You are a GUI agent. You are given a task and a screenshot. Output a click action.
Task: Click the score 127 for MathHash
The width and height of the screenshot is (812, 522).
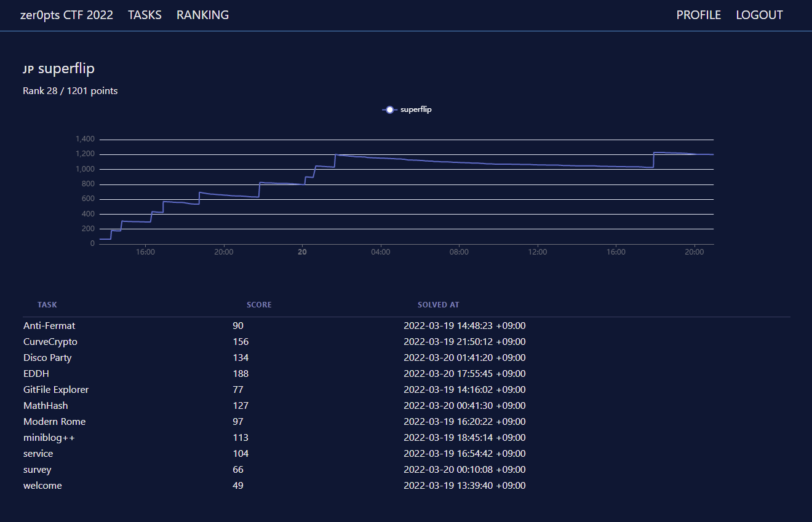(241, 406)
